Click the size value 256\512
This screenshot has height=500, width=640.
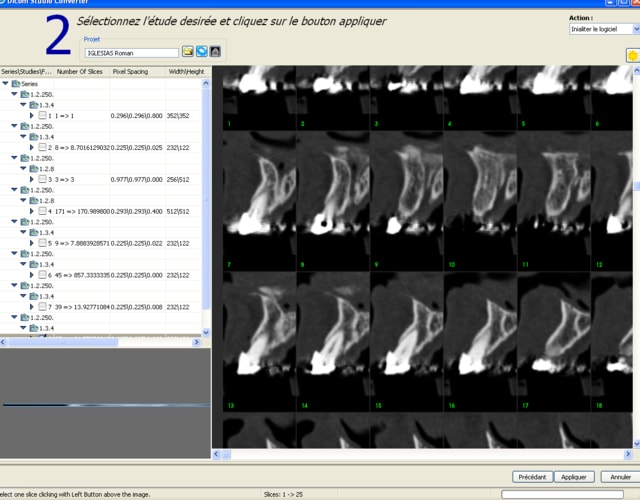click(x=178, y=179)
